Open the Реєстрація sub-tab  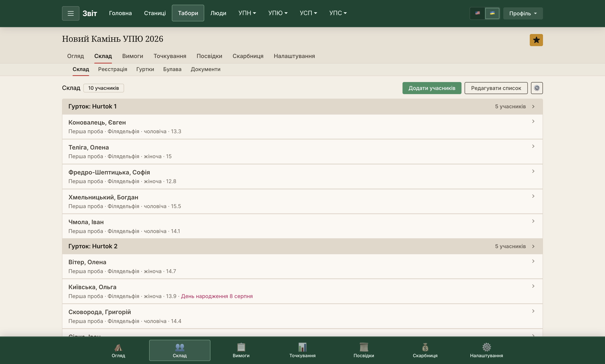[113, 69]
